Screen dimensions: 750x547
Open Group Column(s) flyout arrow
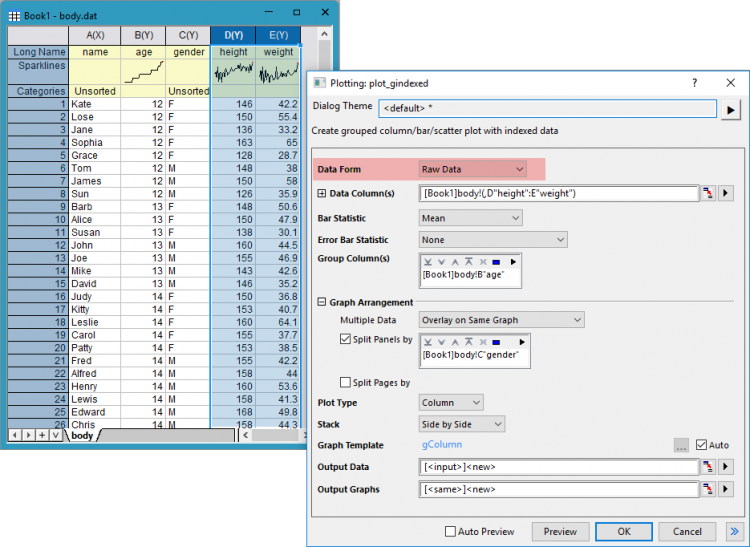(x=513, y=262)
